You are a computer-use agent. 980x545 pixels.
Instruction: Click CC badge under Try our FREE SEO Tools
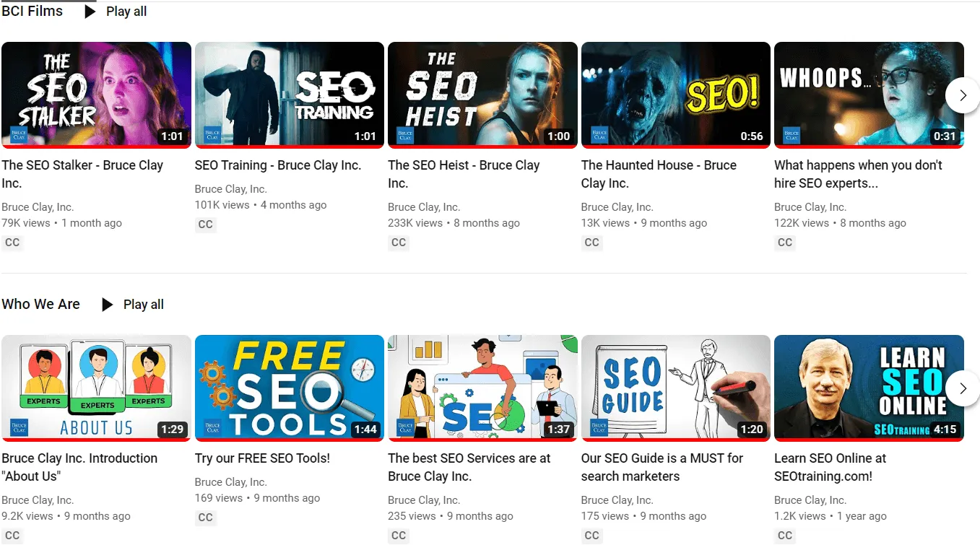(x=206, y=518)
